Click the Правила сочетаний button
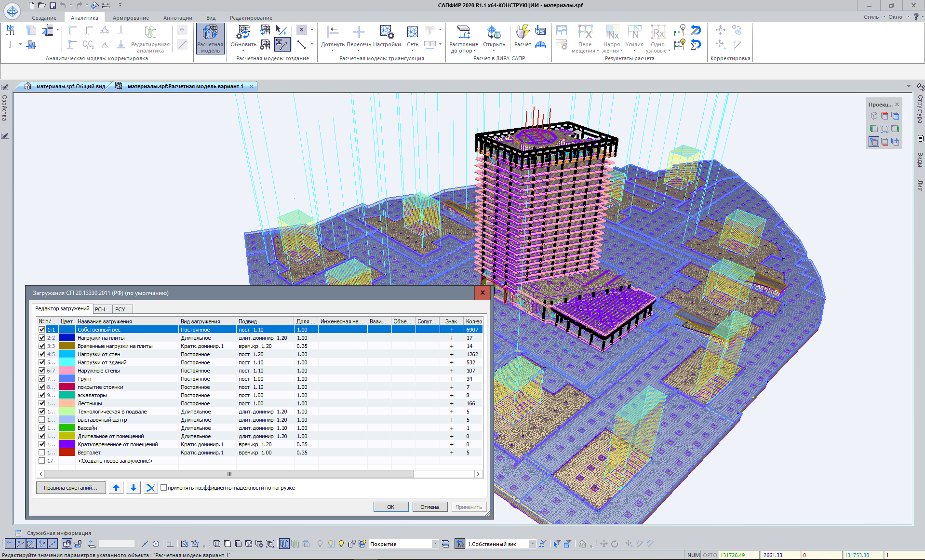 click(x=70, y=488)
